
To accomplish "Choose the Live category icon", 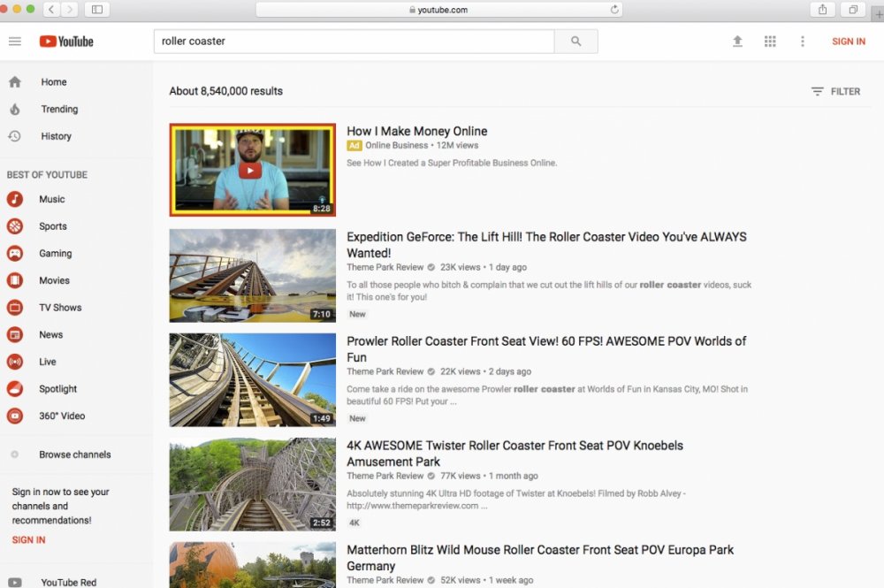I will (15, 362).
